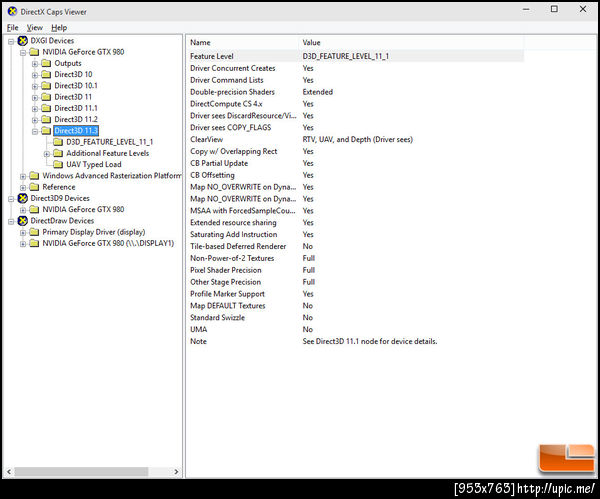Click the Outputs folder icon
Image resolution: width=600 pixels, height=499 pixels.
pyautogui.click(x=46, y=63)
